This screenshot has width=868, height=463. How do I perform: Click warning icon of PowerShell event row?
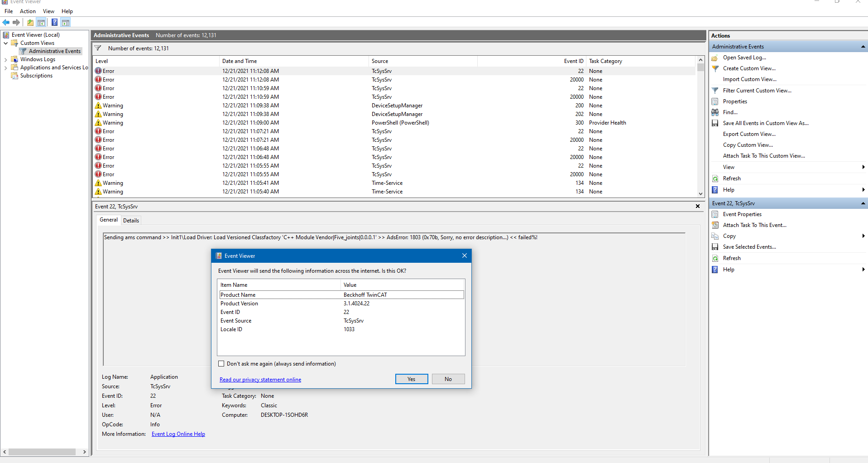(98, 122)
